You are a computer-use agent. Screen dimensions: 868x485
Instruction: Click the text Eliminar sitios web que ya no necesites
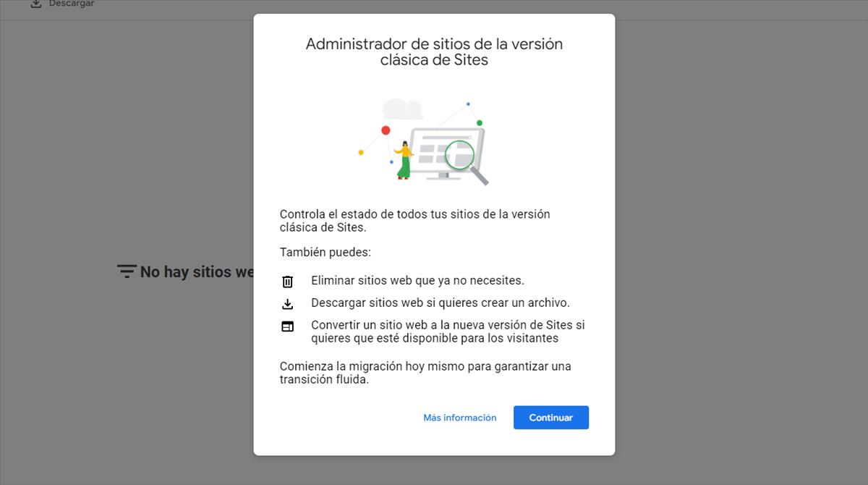click(x=417, y=280)
